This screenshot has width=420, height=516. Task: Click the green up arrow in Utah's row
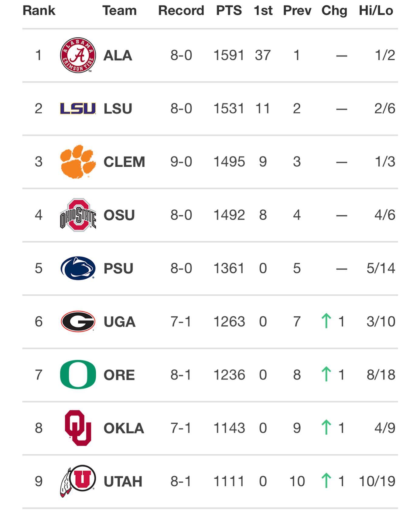coord(326,481)
